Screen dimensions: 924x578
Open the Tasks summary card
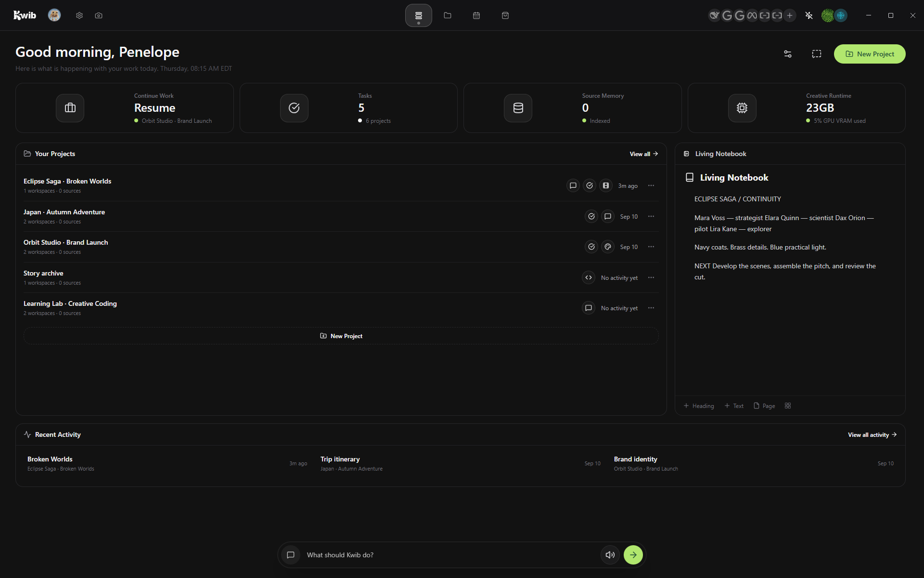[x=348, y=108]
